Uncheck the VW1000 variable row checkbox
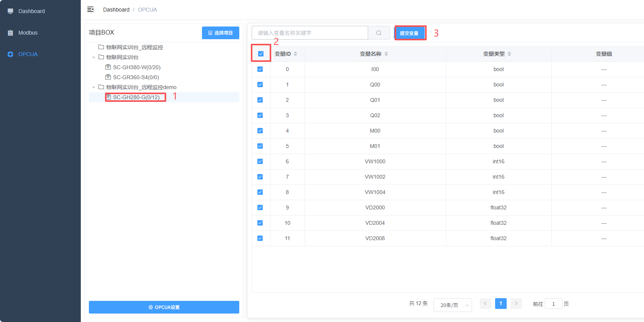 260,161
